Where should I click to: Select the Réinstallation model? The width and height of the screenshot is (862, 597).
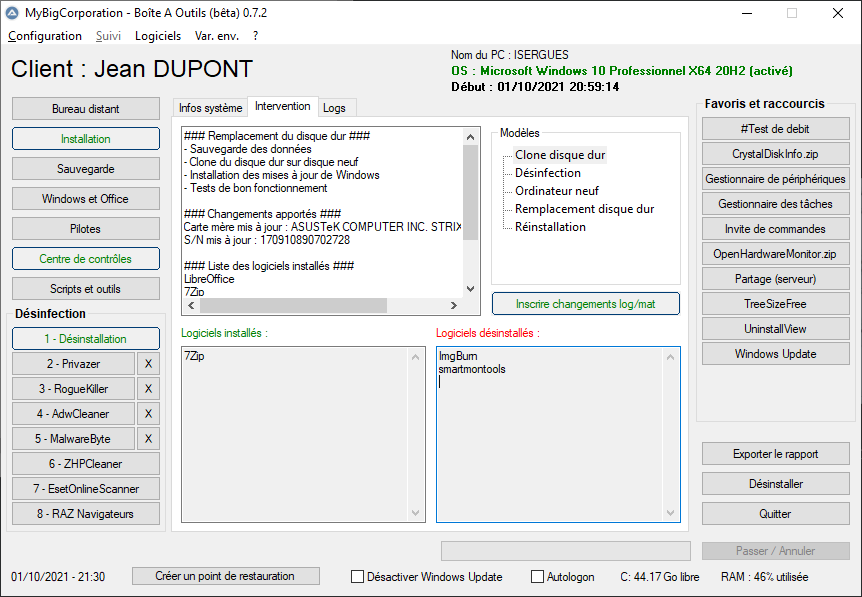coord(550,226)
